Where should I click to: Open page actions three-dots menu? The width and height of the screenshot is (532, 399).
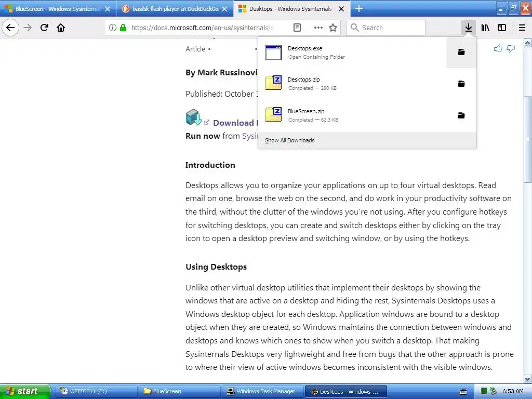tap(318, 28)
